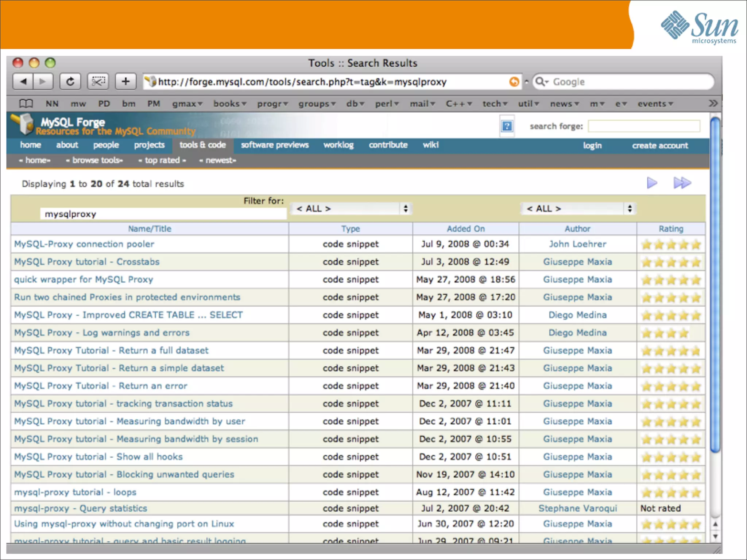Open the projects navigation tab

[149, 145]
